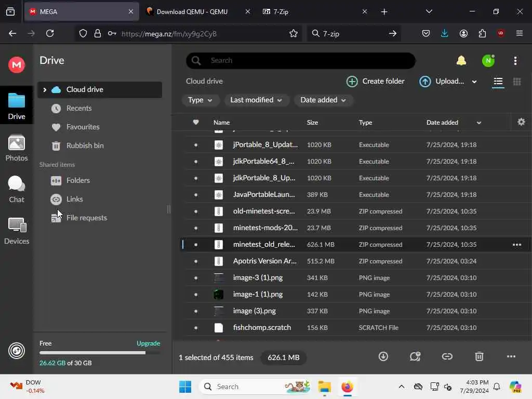Screen dimensions: 532x399
Task: Open the list all tabs dropdown
Action: click(429, 11)
